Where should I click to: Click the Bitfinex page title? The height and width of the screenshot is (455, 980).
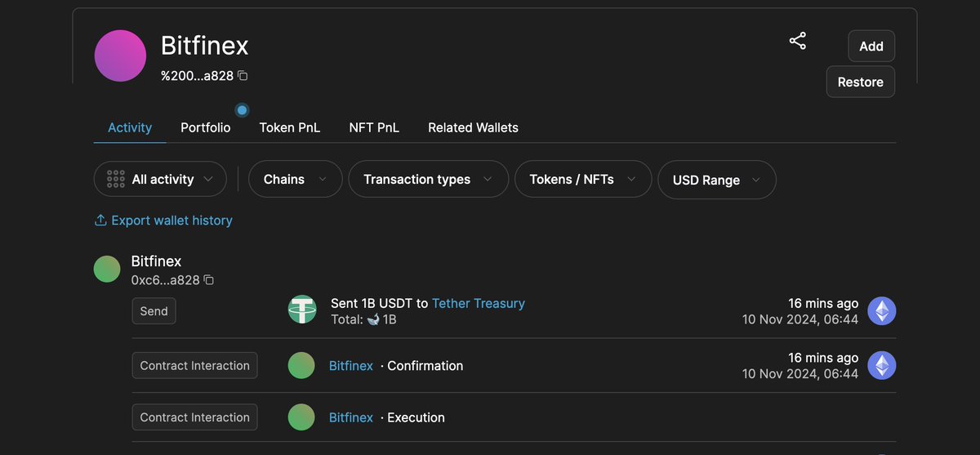(x=204, y=45)
